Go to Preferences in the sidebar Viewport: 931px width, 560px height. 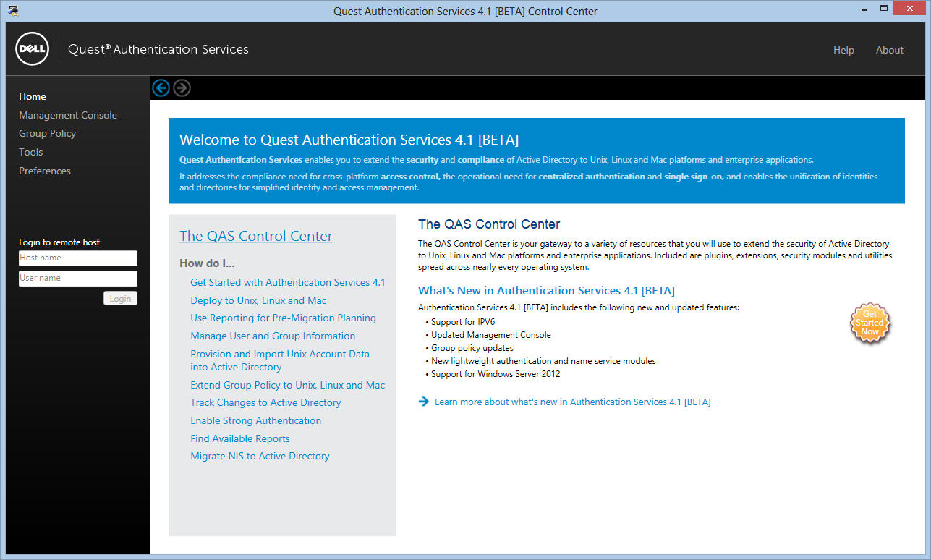pyautogui.click(x=45, y=171)
